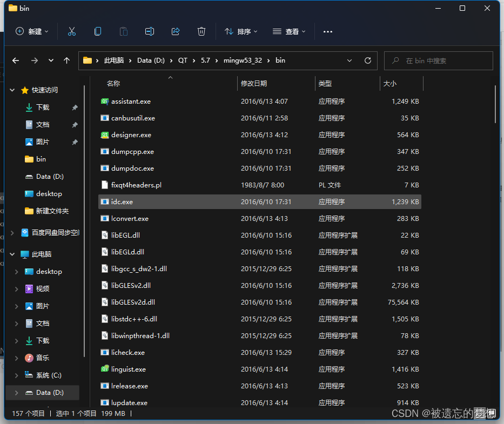
Task: Open the 查看 view dropdown
Action: tap(289, 31)
